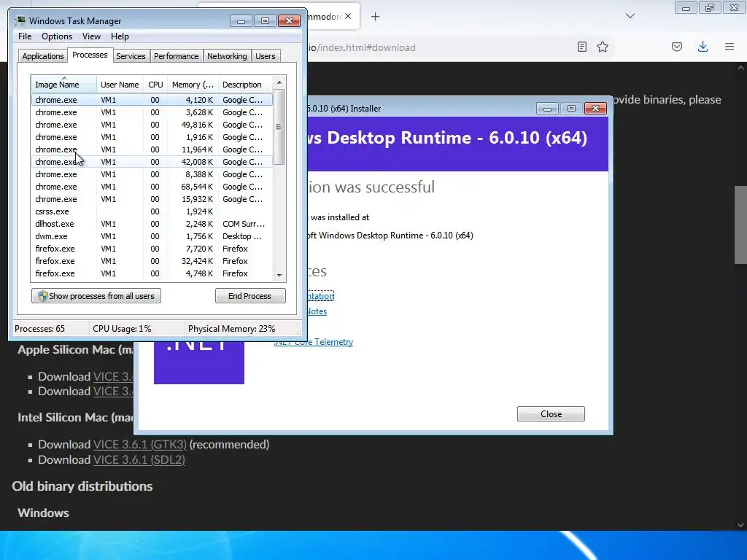Click the Firefox address bar URL
The image size is (747, 560).
pos(362,47)
